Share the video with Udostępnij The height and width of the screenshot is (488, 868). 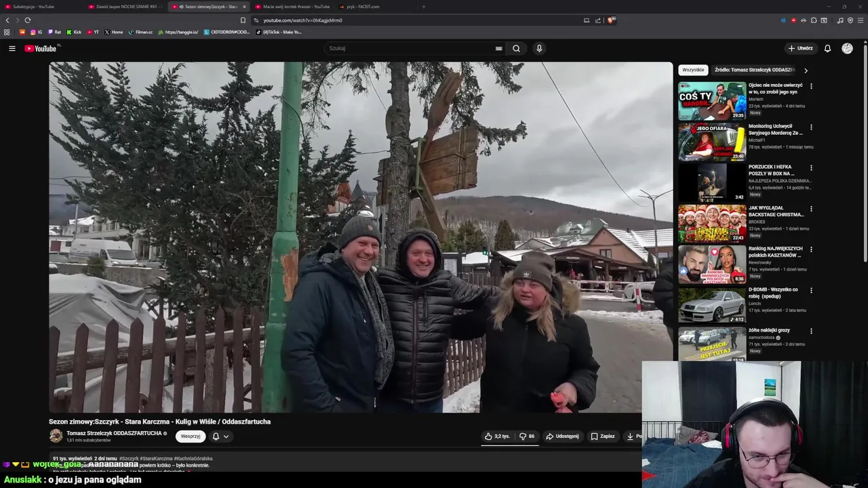click(563, 436)
